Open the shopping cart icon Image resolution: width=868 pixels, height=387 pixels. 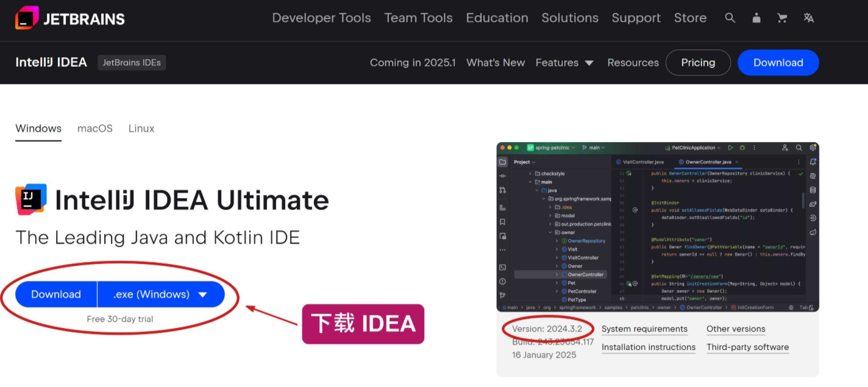782,18
